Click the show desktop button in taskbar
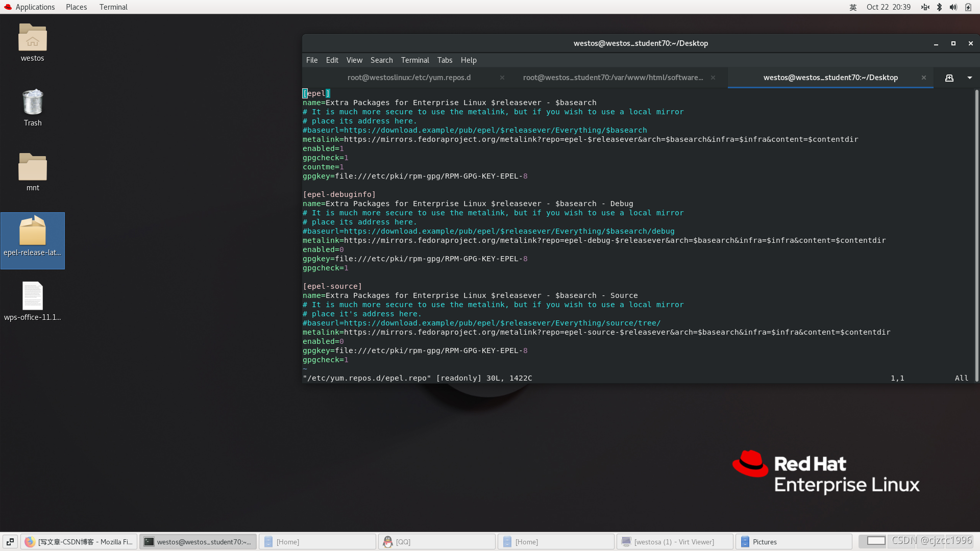This screenshot has height=551, width=980. (x=10, y=542)
